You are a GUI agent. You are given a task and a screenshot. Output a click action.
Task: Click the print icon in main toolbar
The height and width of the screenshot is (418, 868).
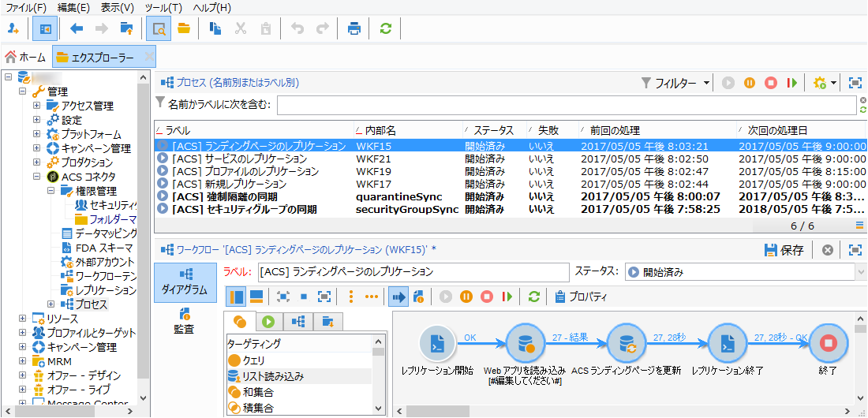tap(354, 29)
